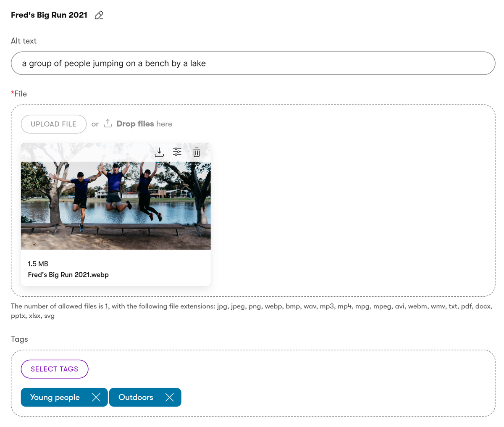Select the Young people tag chip
This screenshot has width=504, height=427.
(x=55, y=397)
